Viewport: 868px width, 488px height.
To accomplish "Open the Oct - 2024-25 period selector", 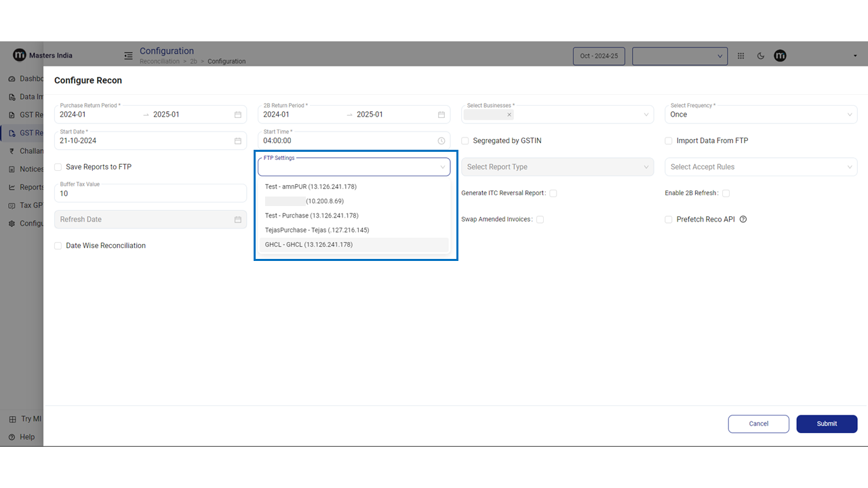I will tap(599, 56).
